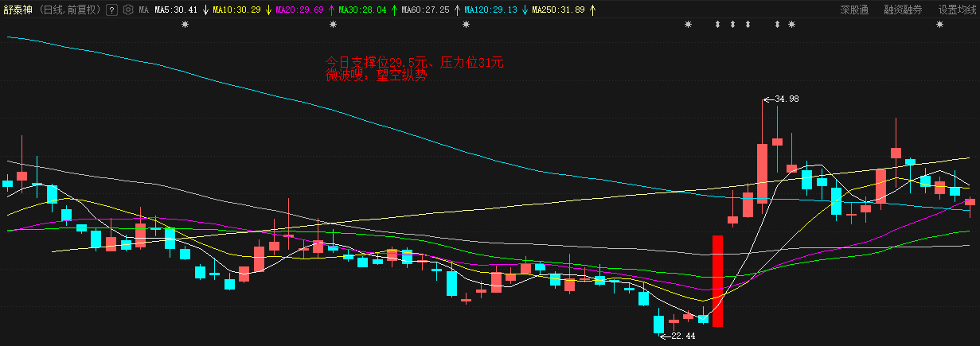Select the MA5:30.41 moving average value
The width and height of the screenshot is (980, 346).
[175, 10]
